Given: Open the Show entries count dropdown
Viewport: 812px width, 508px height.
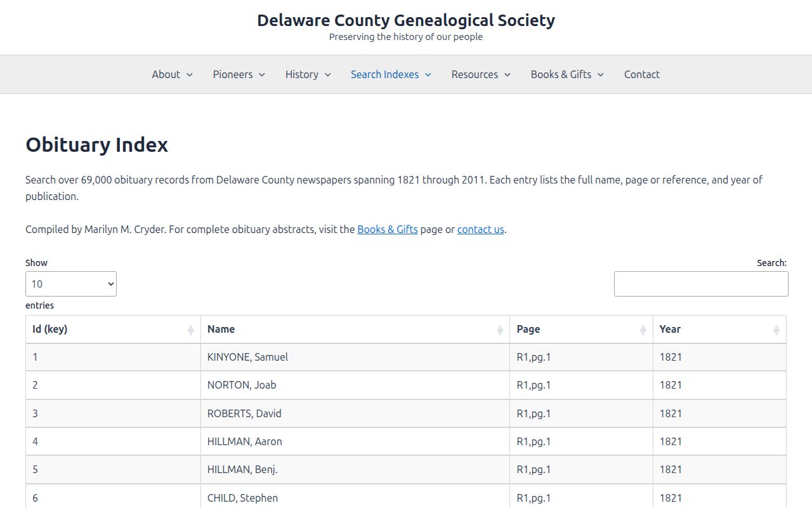Looking at the screenshot, I should pos(71,284).
